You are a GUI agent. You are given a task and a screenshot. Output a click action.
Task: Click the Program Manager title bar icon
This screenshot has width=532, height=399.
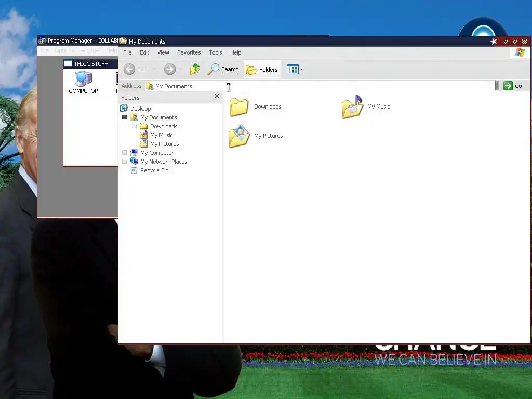(42, 41)
